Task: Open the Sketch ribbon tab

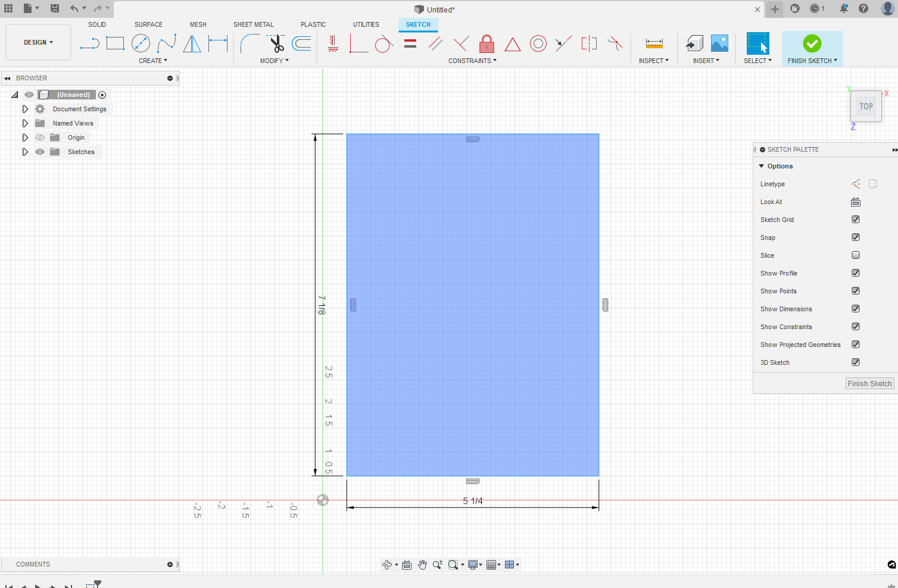Action: coord(418,24)
